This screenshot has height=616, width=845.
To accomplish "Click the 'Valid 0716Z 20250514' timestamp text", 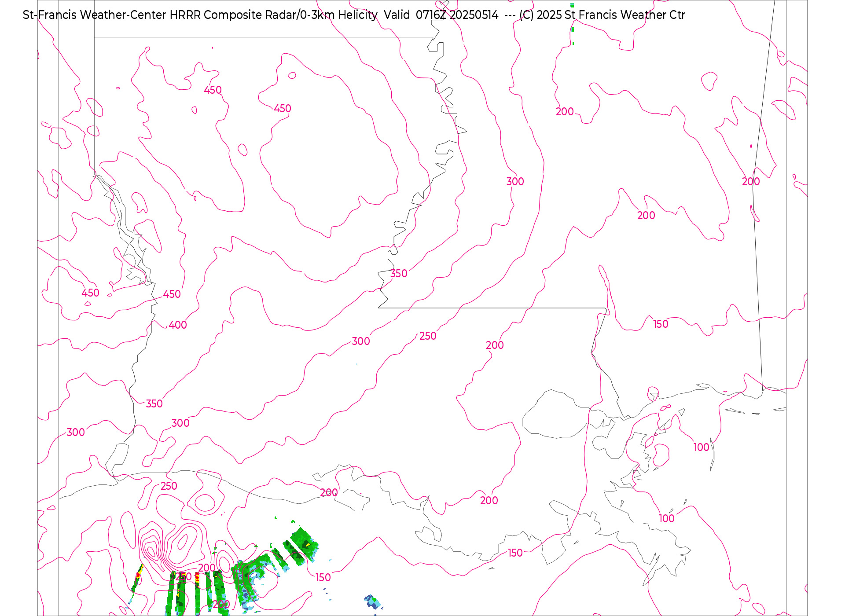I will [441, 15].
